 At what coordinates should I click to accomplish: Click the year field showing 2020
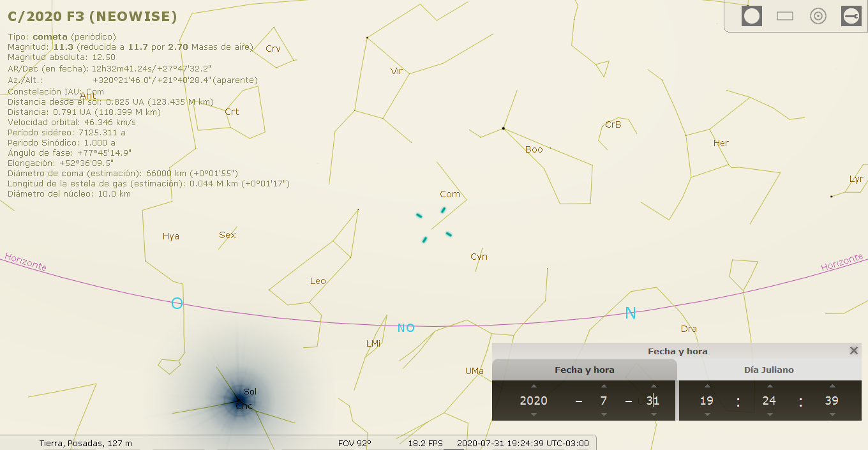pos(534,401)
